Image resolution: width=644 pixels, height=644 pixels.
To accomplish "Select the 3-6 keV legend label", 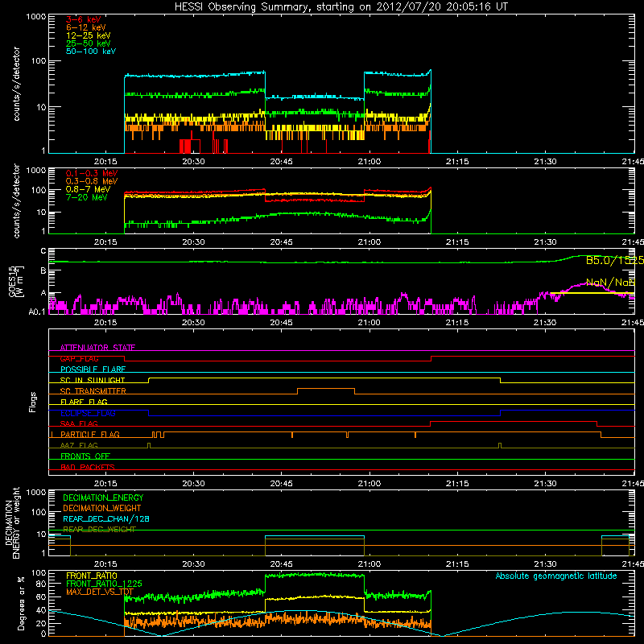I will 84,19.
